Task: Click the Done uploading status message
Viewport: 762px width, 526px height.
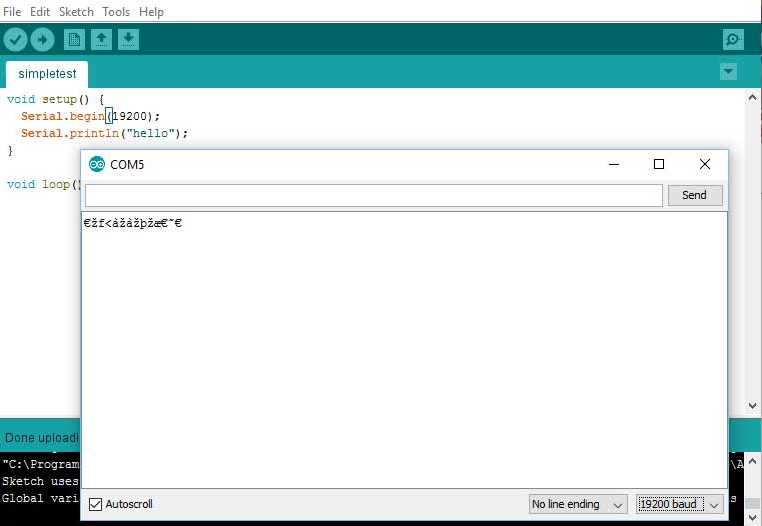Action: (x=41, y=438)
